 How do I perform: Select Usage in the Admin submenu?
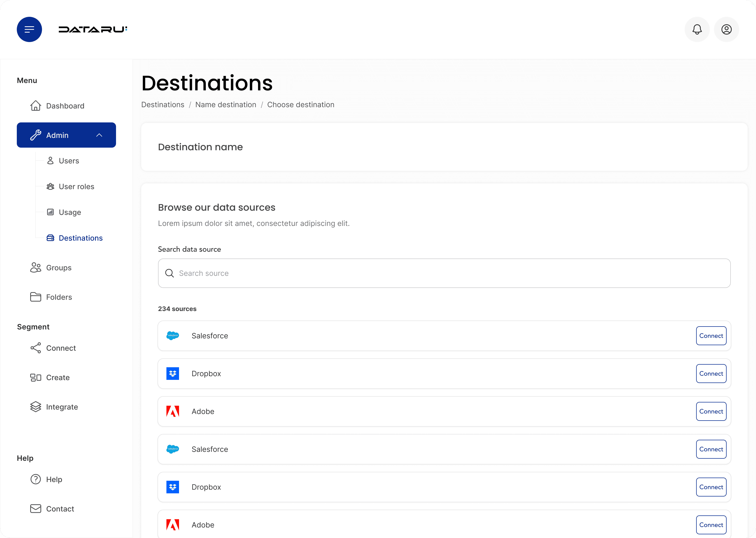(x=70, y=212)
